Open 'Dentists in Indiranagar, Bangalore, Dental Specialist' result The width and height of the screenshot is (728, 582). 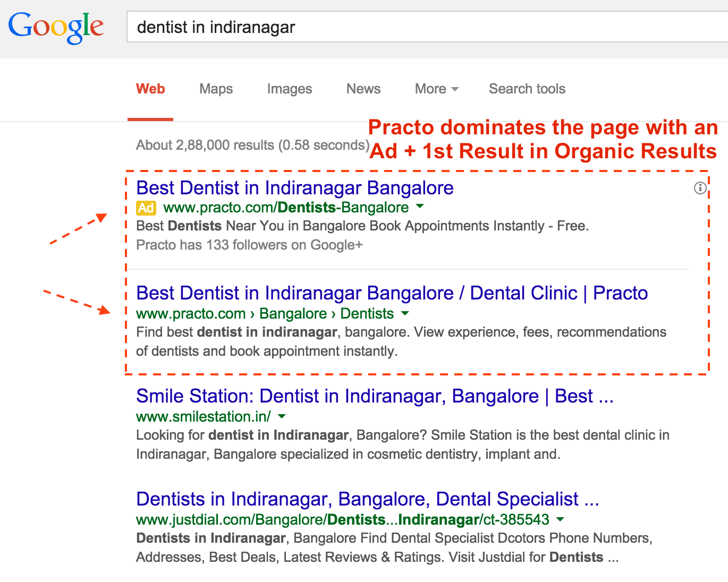(x=368, y=499)
